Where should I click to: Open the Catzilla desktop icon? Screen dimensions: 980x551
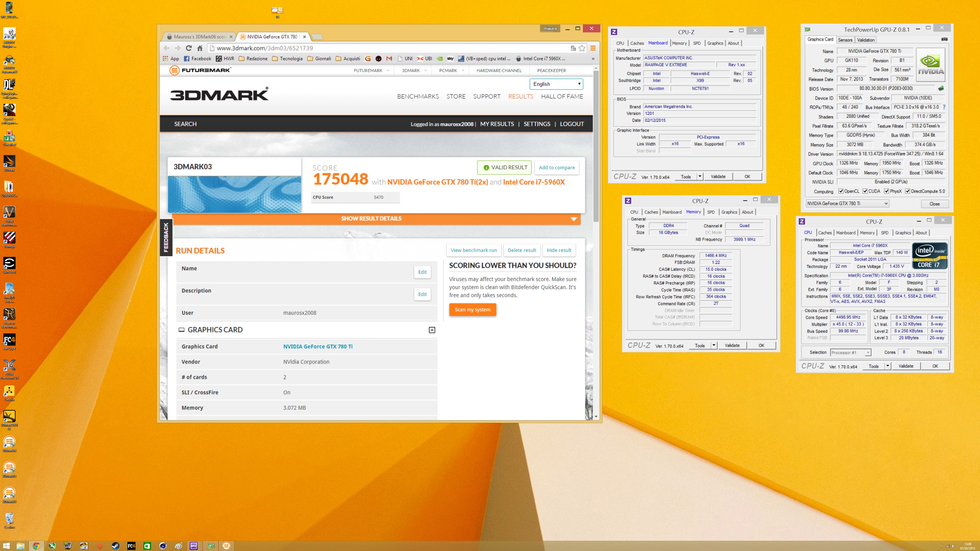click(9, 393)
